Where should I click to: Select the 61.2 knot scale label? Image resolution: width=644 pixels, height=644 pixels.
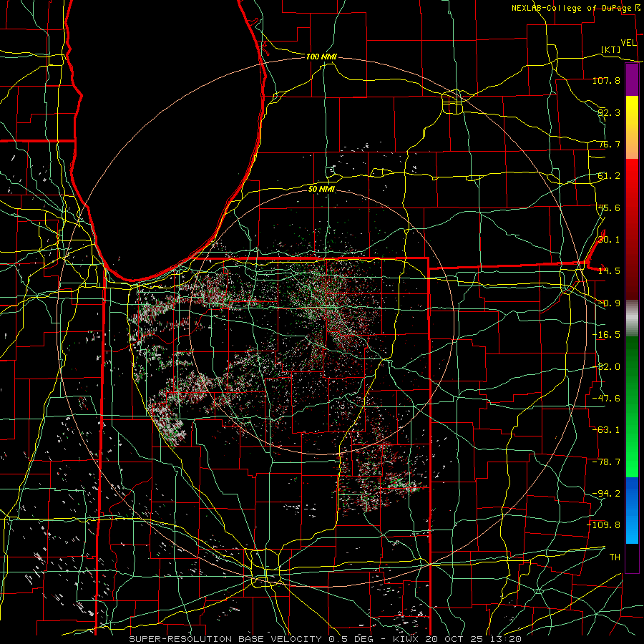[x=609, y=176]
